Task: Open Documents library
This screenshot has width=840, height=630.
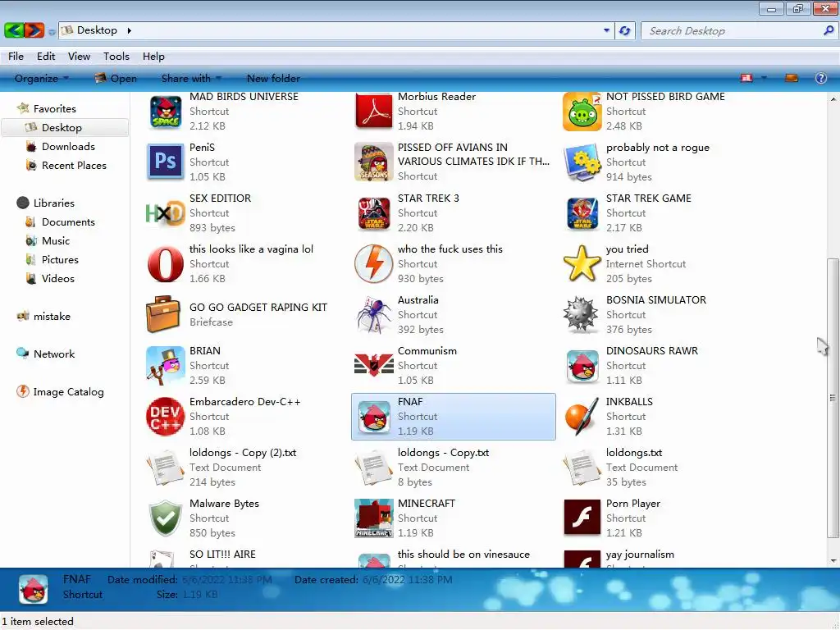Action: coord(68,221)
